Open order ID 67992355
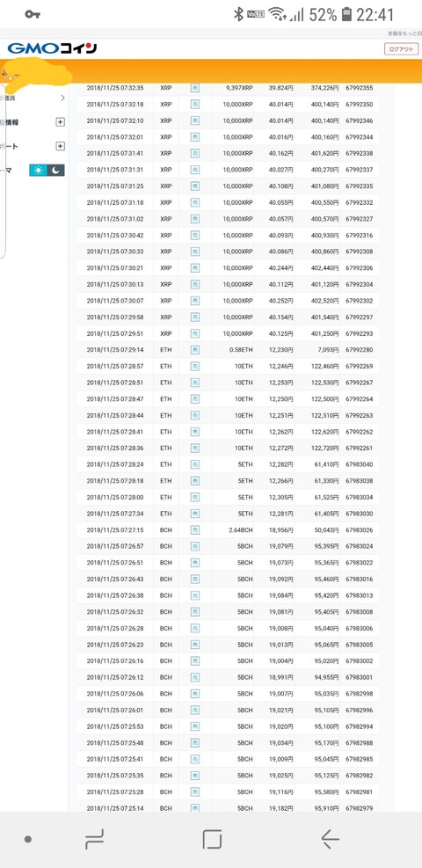Viewport: 422px width, 868px height. click(x=359, y=88)
